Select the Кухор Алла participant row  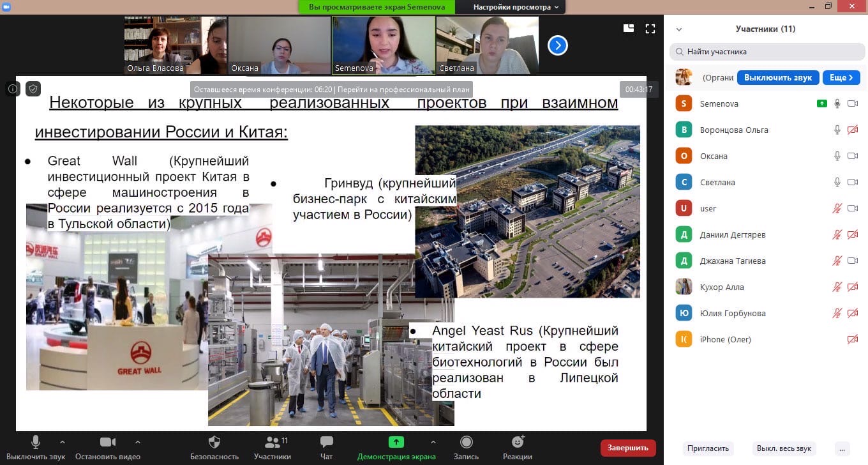coord(766,287)
